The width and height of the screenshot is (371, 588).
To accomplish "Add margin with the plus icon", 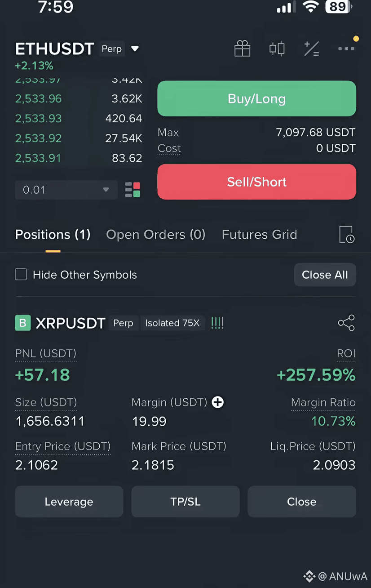I will pos(218,402).
